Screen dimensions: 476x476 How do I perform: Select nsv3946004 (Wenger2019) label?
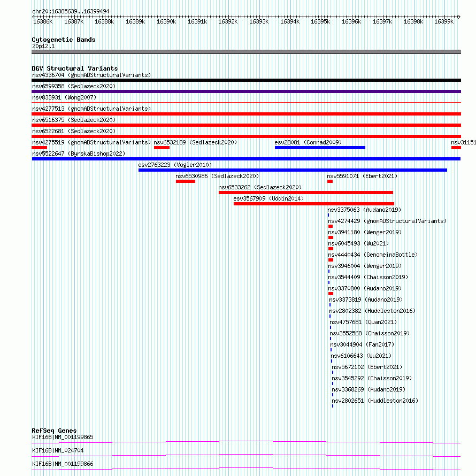point(365,266)
